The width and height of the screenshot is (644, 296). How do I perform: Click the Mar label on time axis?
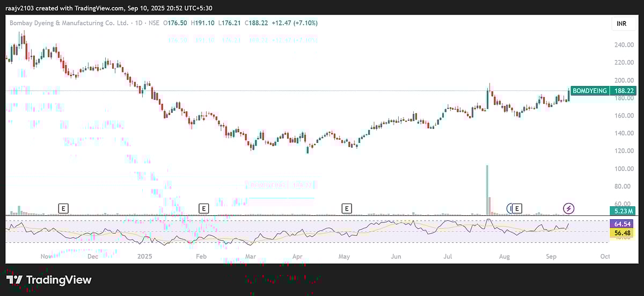click(x=251, y=257)
